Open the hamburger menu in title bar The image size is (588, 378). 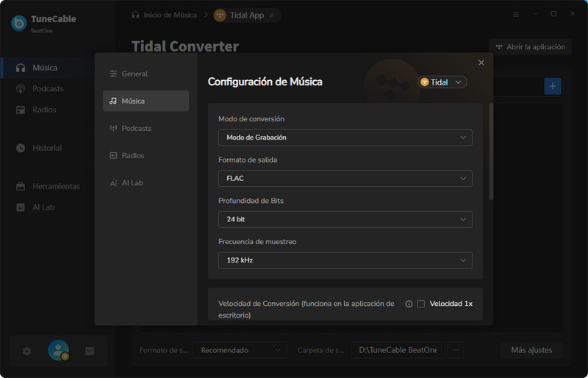pos(516,14)
